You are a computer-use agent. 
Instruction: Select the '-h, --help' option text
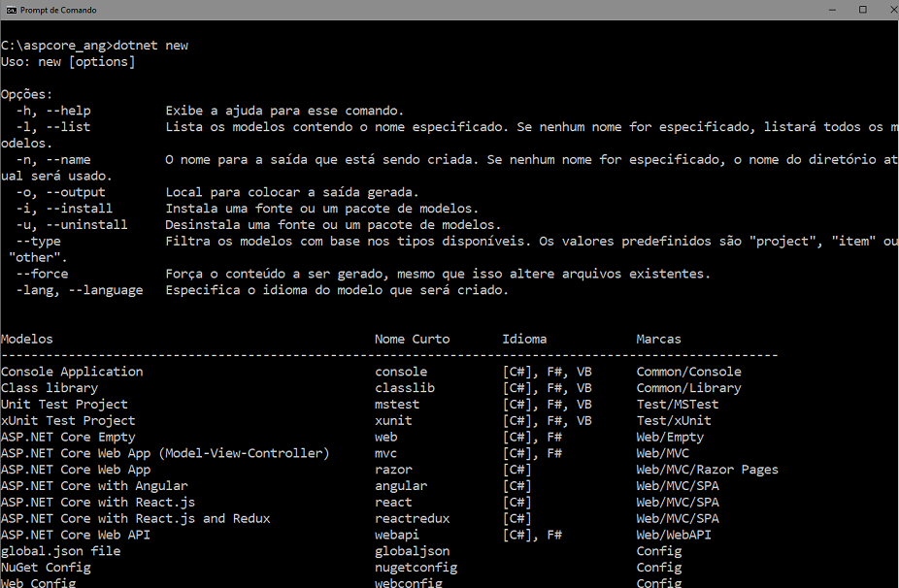tap(53, 111)
